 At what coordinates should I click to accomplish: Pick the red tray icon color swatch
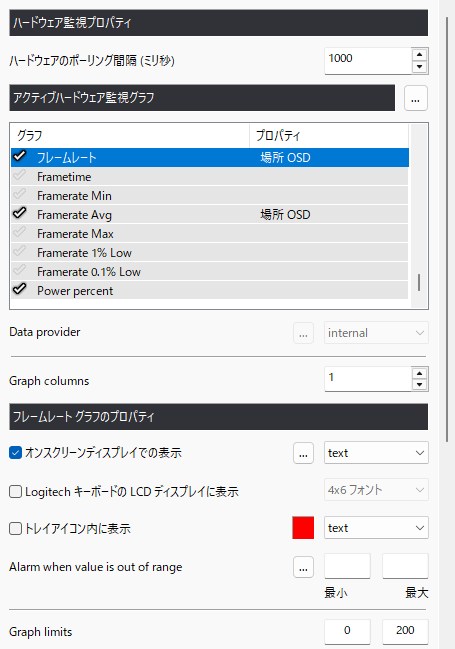[303, 528]
